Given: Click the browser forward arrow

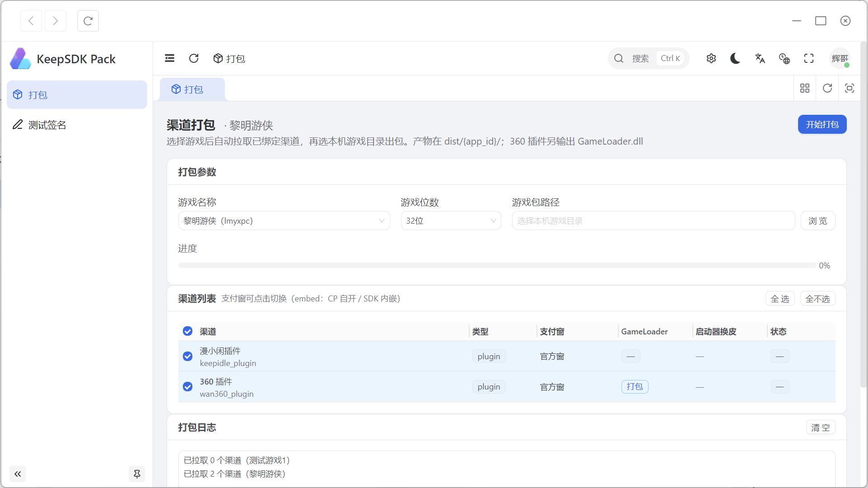Looking at the screenshot, I should pyautogui.click(x=55, y=21).
